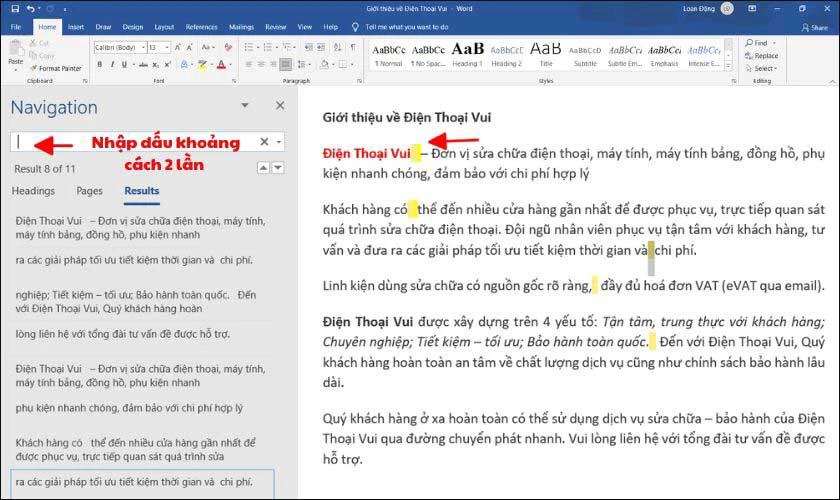The image size is (840, 500).
Task: Toggle Bold formatting
Action: click(100, 64)
